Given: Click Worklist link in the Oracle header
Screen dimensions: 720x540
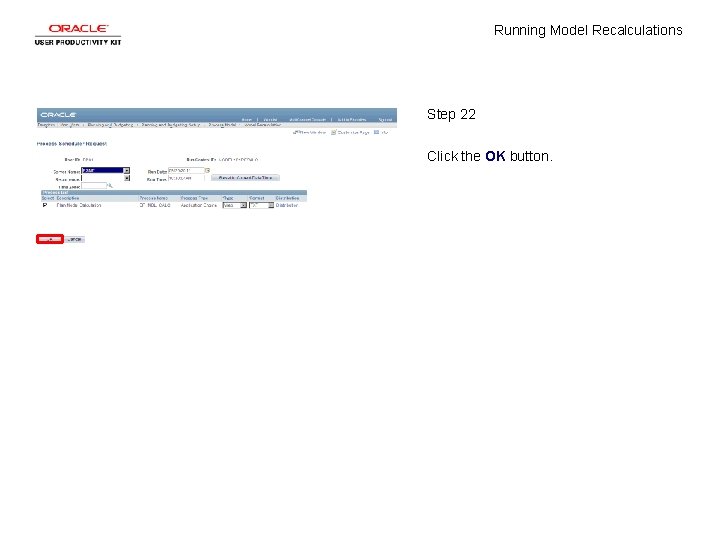Looking at the screenshot, I should [270, 119].
